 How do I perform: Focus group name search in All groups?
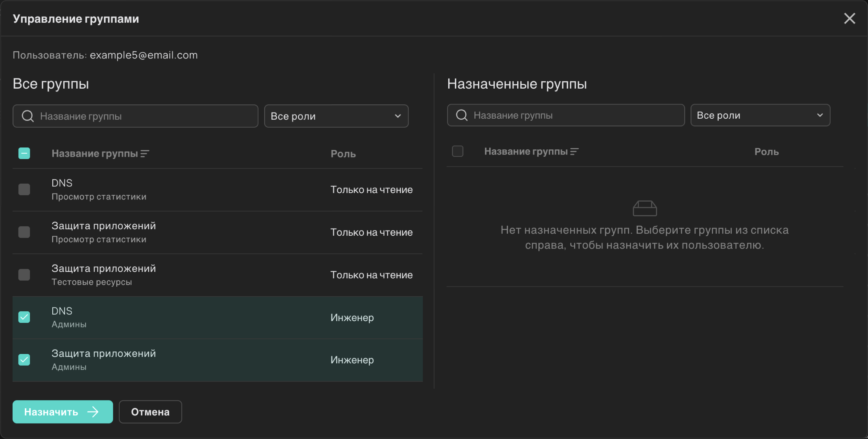coord(135,116)
